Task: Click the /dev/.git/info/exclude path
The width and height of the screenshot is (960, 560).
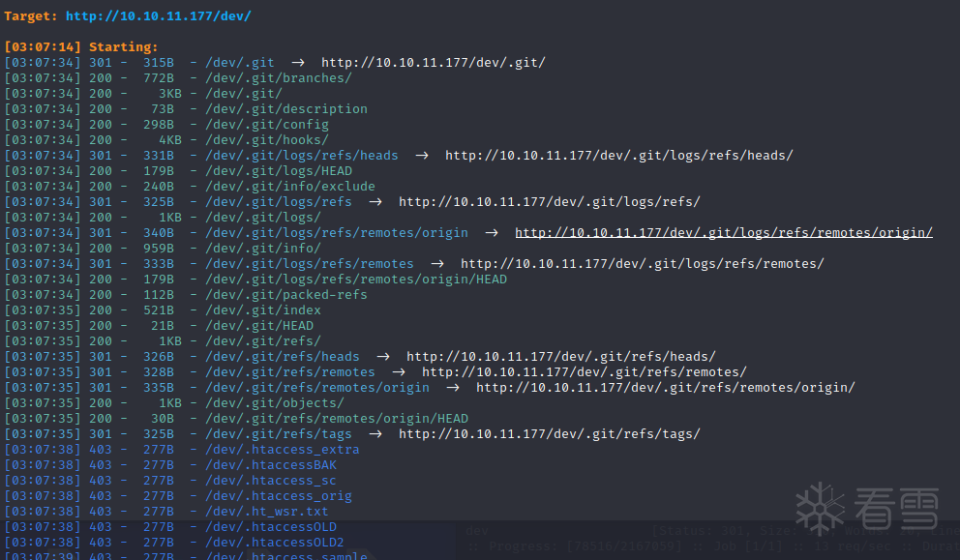Action: point(289,187)
